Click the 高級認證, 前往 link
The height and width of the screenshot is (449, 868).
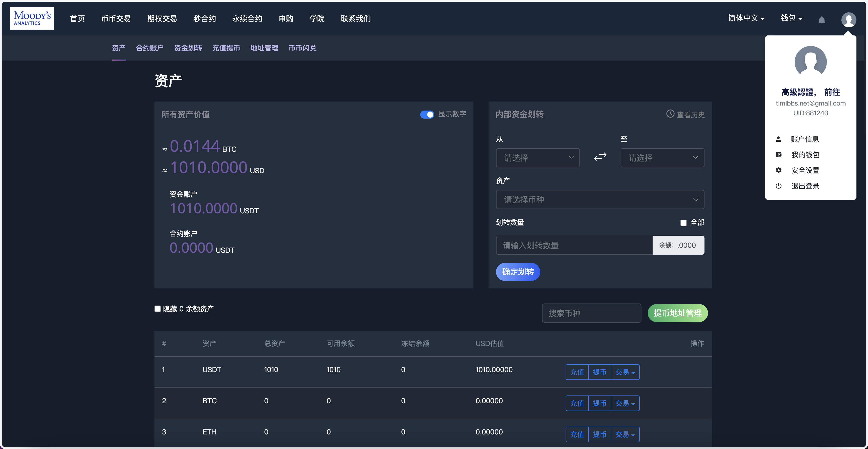coord(810,92)
